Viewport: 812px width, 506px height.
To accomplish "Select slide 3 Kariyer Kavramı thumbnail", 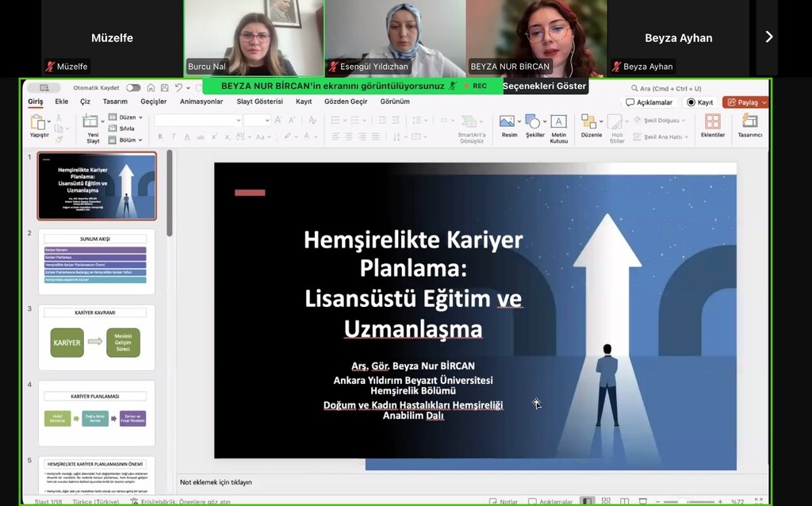I will pyautogui.click(x=97, y=338).
